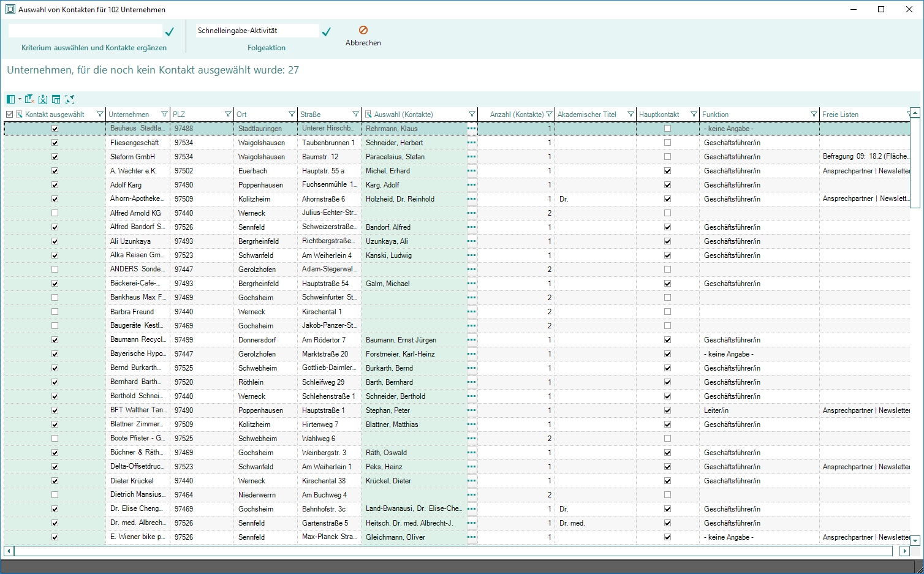Screen dimensions: 924x574
Task: Enable Hauptkontakt for Fliesengeschäft row
Action: pos(668,143)
